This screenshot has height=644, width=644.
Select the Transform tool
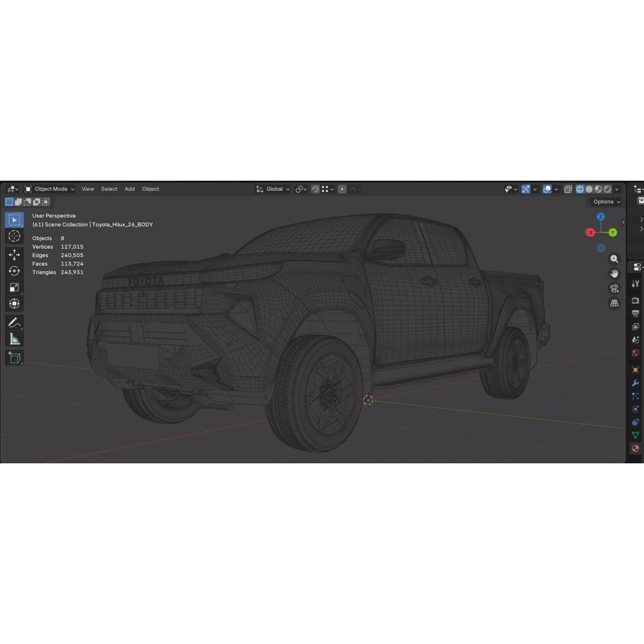(x=14, y=304)
